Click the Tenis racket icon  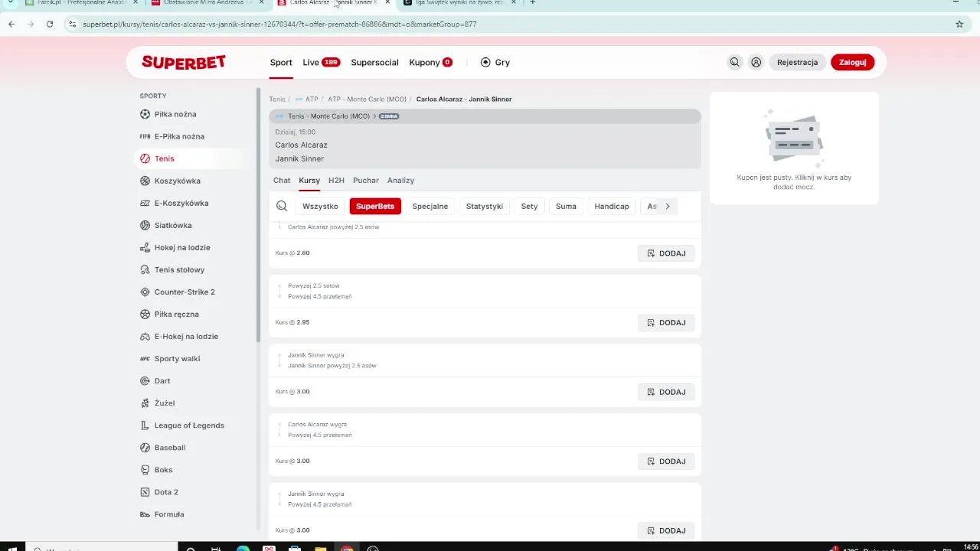click(x=145, y=158)
